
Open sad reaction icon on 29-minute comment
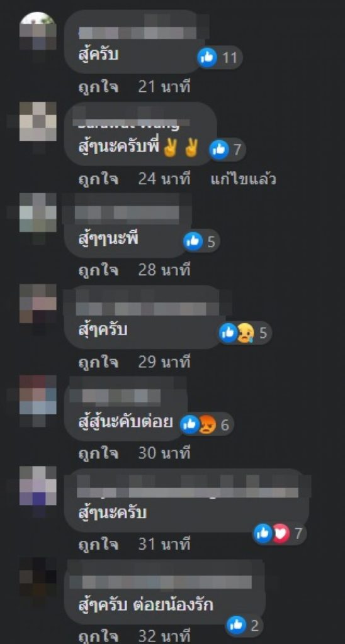coord(246,333)
